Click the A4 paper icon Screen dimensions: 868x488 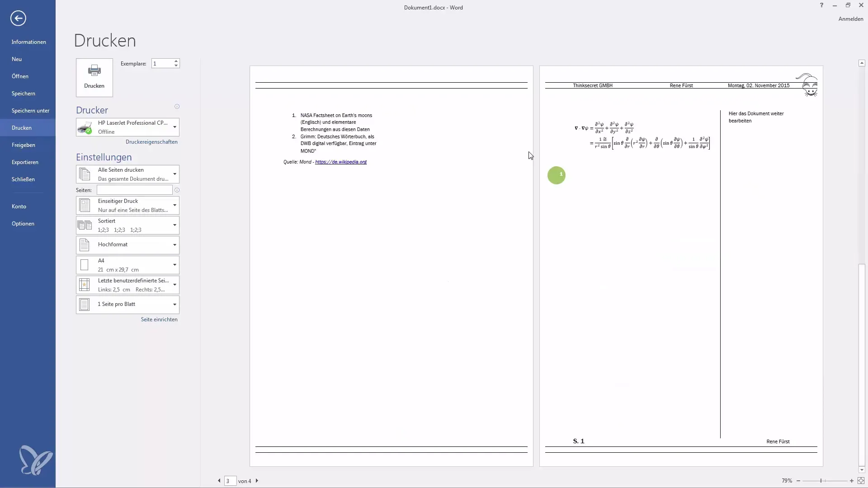point(84,265)
